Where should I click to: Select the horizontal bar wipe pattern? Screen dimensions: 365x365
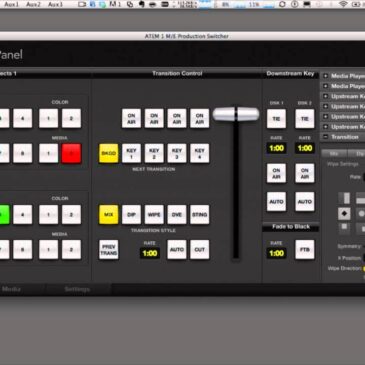coord(361,198)
